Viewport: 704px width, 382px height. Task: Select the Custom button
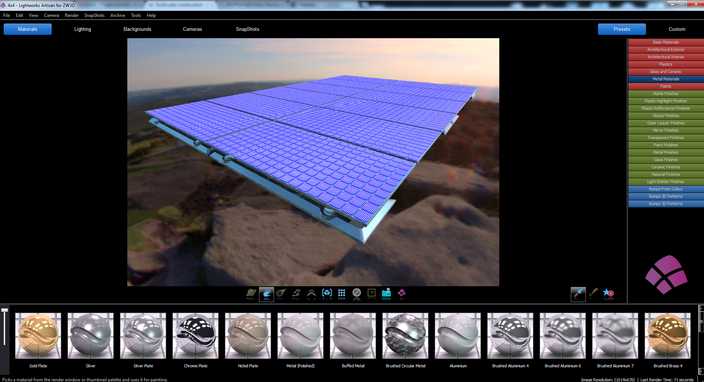tap(677, 29)
